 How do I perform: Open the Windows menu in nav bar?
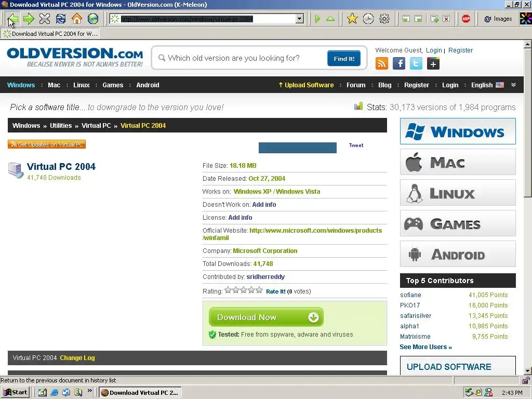[x=21, y=85]
